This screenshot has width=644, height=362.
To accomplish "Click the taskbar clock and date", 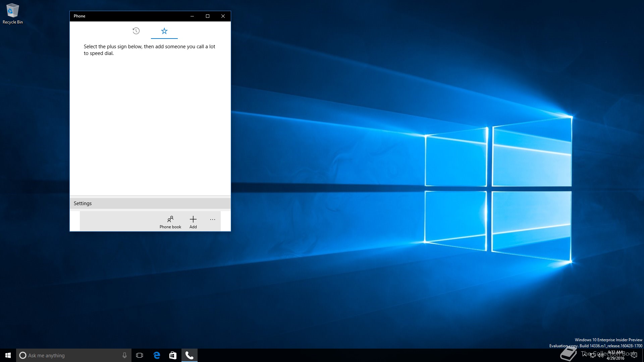I will click(x=615, y=355).
